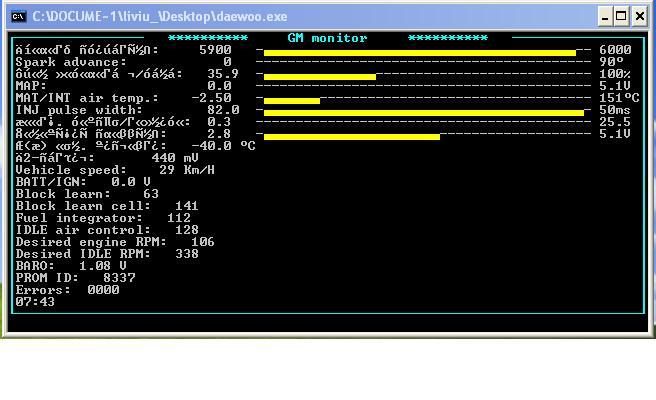The image size is (656, 400).
Task: Click the yellow bar ending at 6000
Action: (419, 52)
